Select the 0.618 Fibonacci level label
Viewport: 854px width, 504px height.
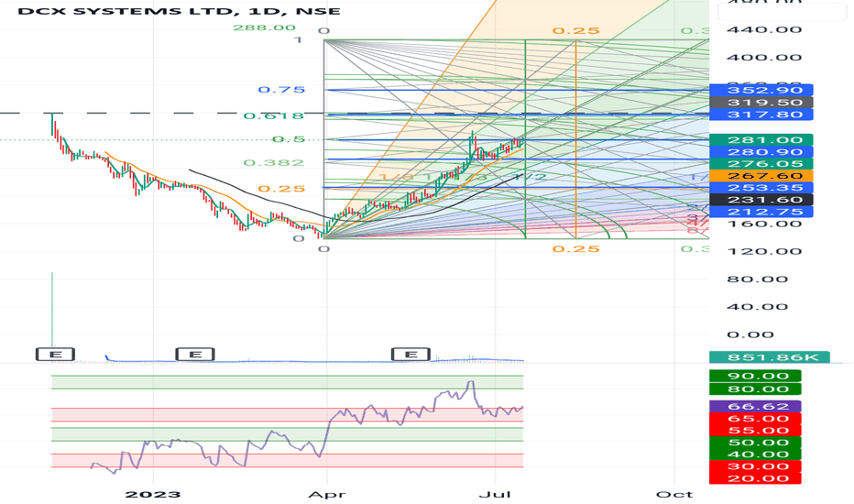pos(274,115)
